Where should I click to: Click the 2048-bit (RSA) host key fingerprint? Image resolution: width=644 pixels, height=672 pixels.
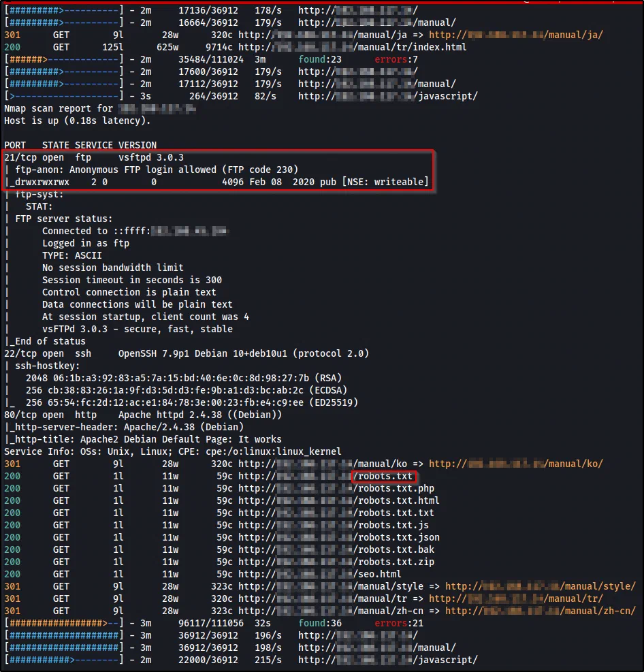point(183,378)
